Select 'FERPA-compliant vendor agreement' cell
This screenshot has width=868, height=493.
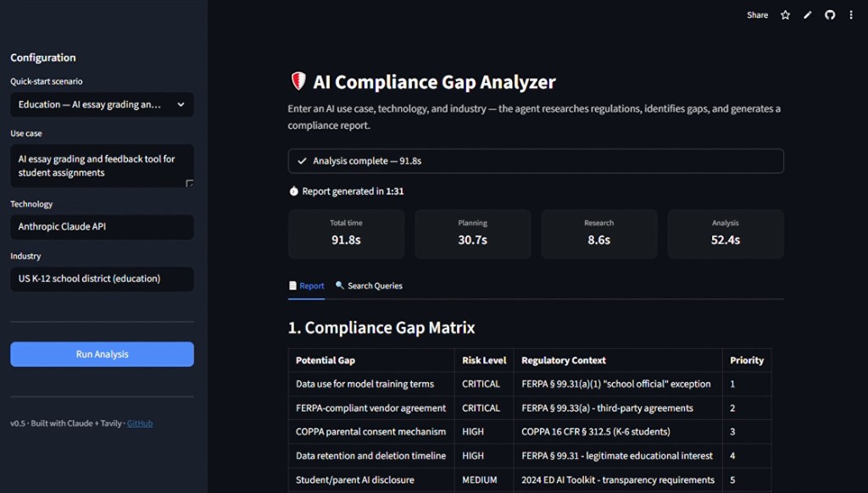(x=371, y=407)
